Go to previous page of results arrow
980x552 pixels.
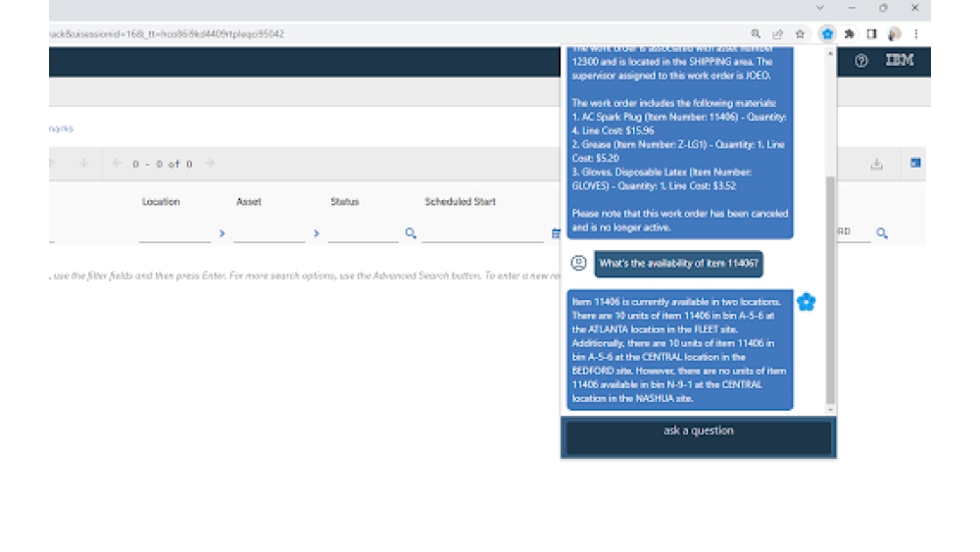[x=117, y=164]
